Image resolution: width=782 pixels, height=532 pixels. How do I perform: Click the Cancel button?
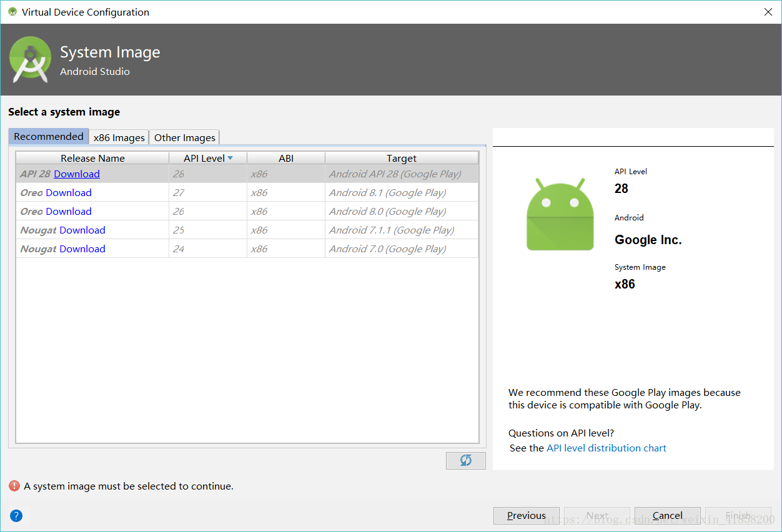click(668, 515)
